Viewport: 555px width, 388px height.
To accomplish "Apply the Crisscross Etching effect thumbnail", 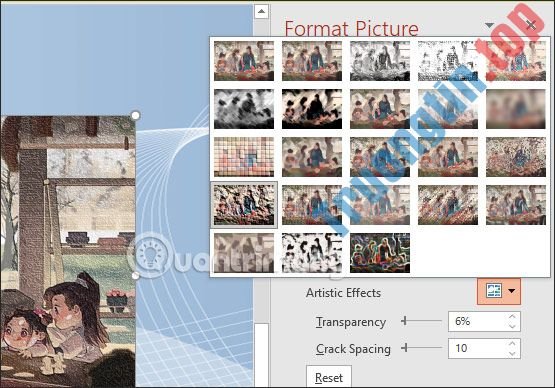I will (380, 205).
